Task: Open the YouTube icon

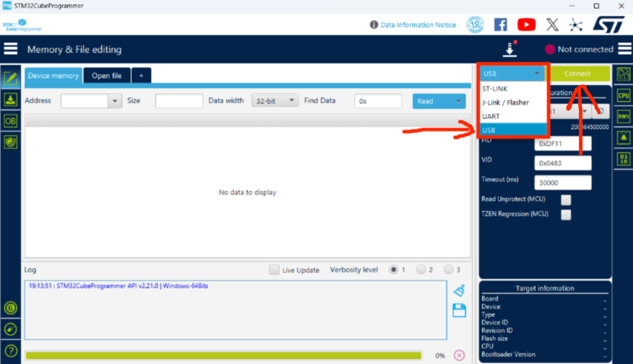Action: point(526,25)
